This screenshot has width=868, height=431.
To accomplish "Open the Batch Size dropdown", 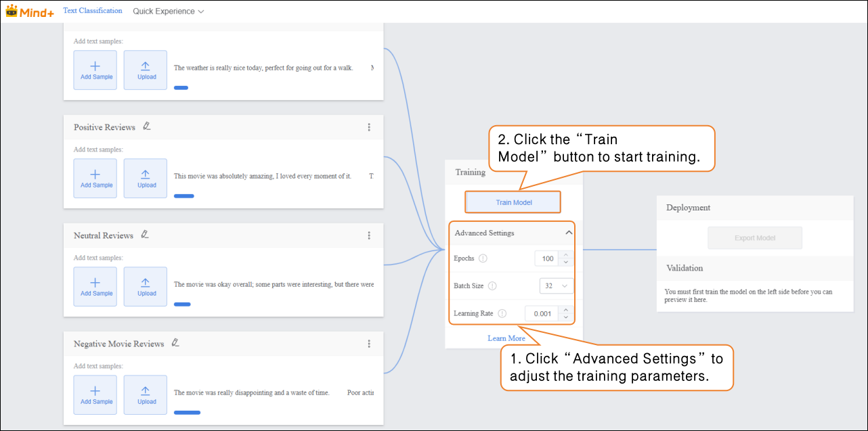I will tap(556, 286).
